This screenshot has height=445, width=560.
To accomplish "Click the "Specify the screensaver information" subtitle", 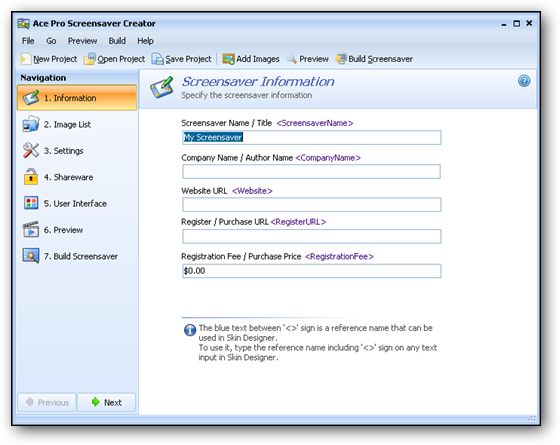I will click(246, 95).
